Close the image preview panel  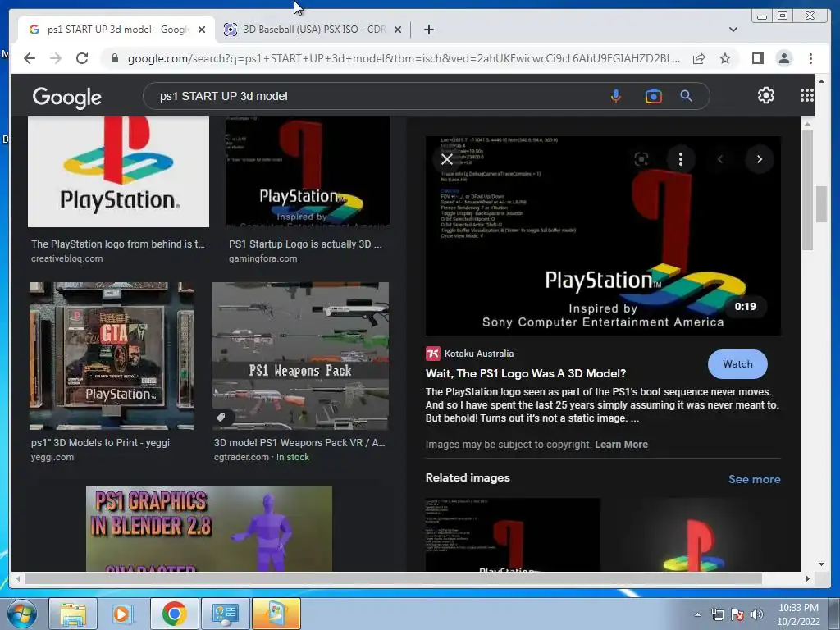pos(447,159)
